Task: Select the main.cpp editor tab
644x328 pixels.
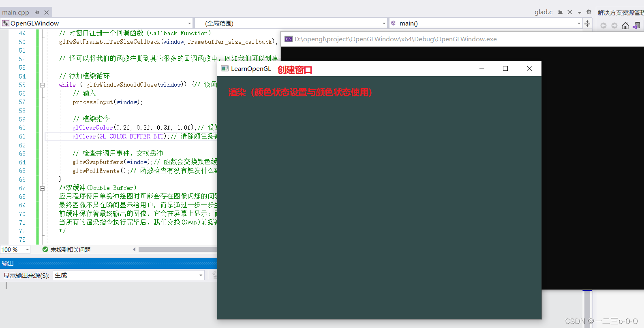Action: 15,13
